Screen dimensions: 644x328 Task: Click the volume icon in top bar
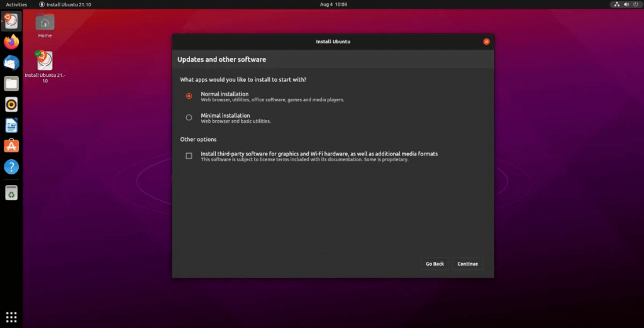[x=626, y=4]
